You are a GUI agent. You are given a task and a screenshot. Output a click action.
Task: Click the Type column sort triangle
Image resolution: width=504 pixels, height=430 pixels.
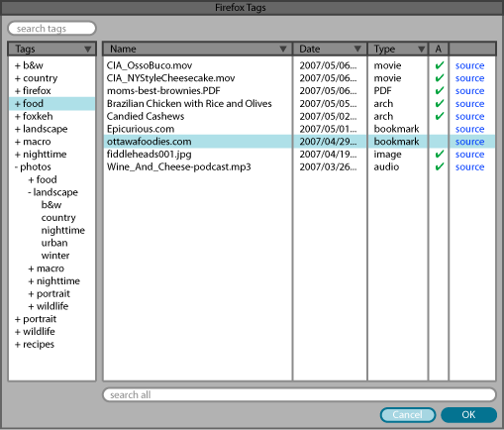coord(421,50)
